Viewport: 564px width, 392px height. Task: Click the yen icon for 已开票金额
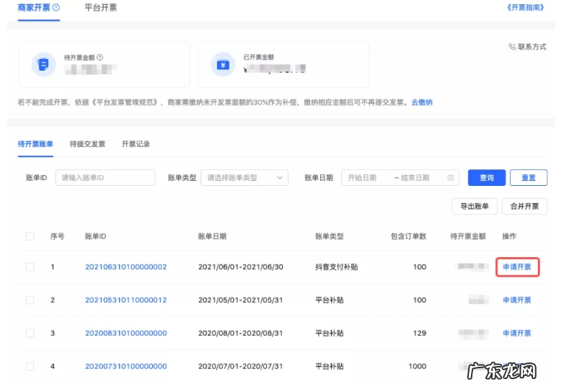(x=223, y=65)
